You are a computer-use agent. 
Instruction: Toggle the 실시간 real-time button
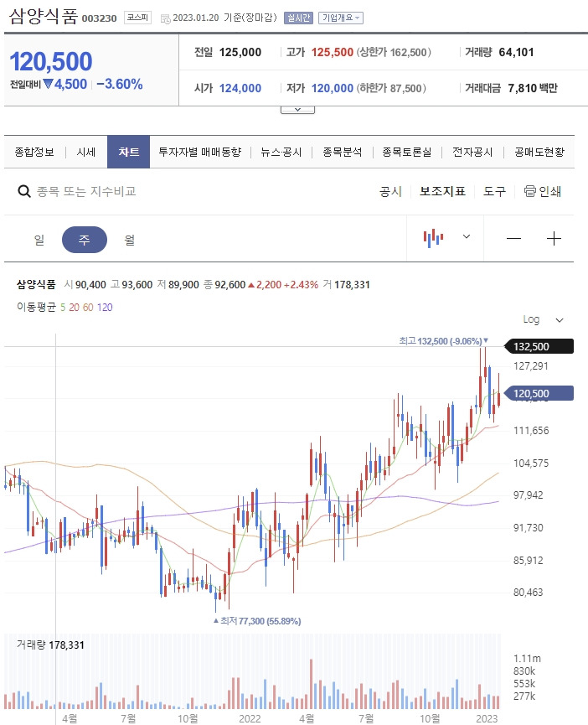[298, 18]
